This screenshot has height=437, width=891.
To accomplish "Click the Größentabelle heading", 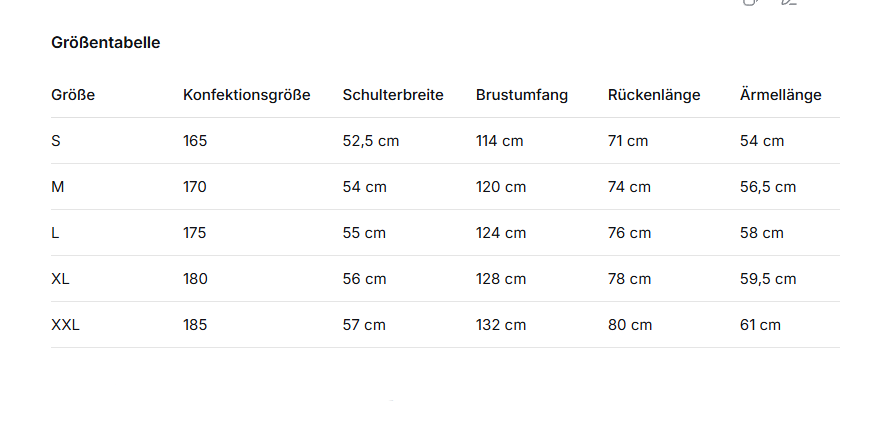I will pyautogui.click(x=106, y=43).
